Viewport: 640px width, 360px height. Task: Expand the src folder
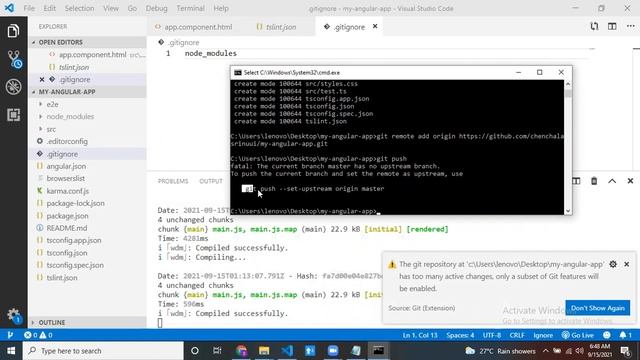point(51,129)
